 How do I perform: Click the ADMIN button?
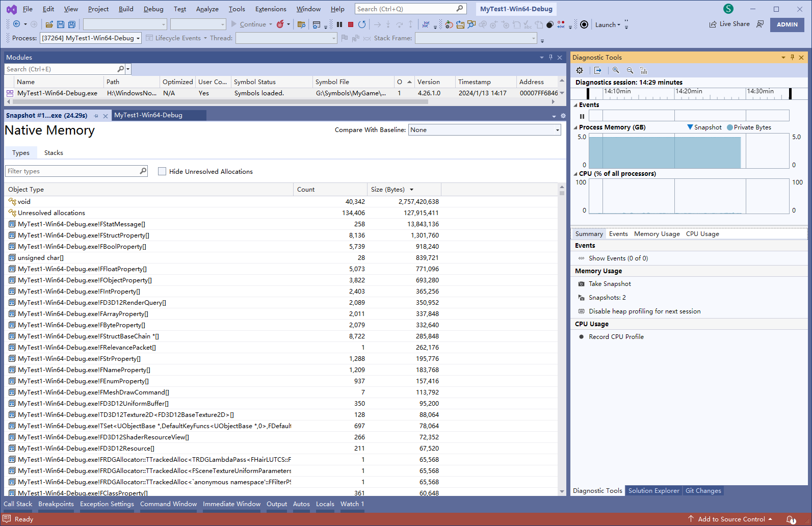tap(787, 24)
